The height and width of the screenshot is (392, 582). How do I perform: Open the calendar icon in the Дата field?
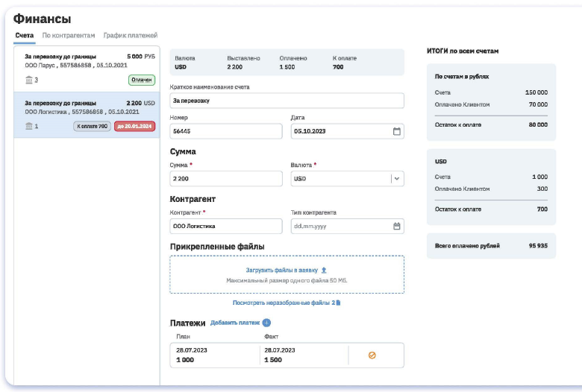point(397,131)
